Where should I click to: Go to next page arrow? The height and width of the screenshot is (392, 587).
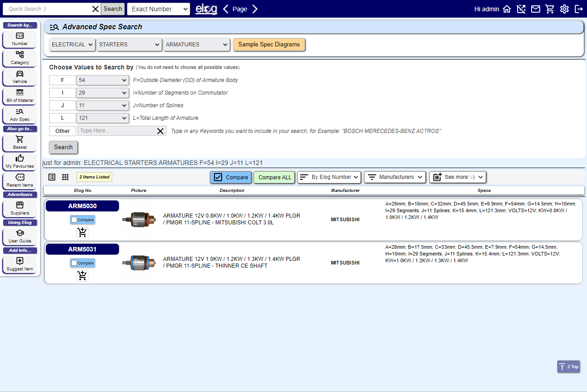(x=255, y=9)
